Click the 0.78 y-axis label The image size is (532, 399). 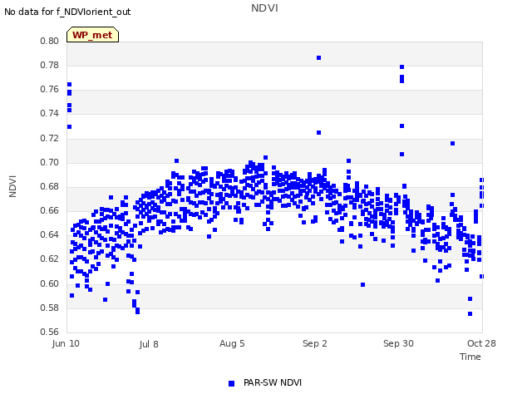pos(49,65)
